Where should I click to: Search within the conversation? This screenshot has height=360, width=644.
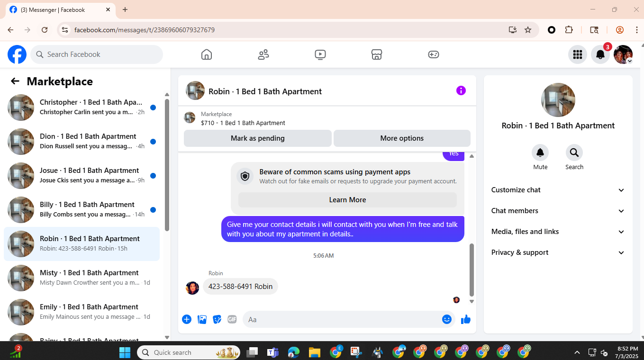[x=574, y=153]
